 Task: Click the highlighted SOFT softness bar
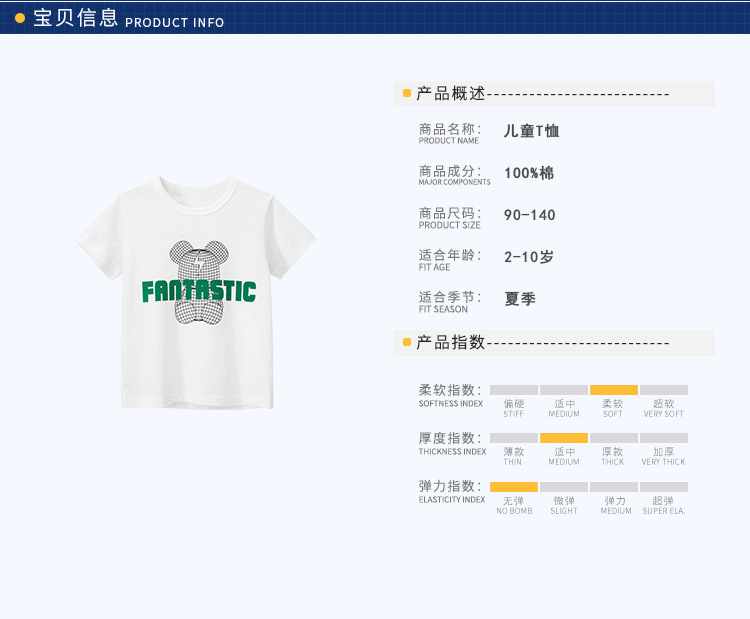[x=614, y=390]
